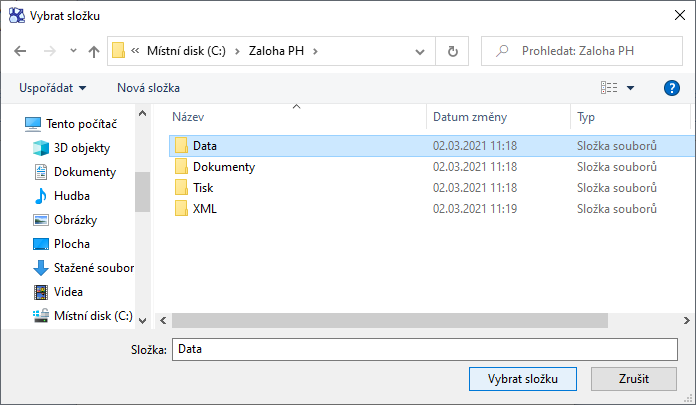This screenshot has height=405, width=696.
Task: Click the Zrušit button
Action: [634, 379]
